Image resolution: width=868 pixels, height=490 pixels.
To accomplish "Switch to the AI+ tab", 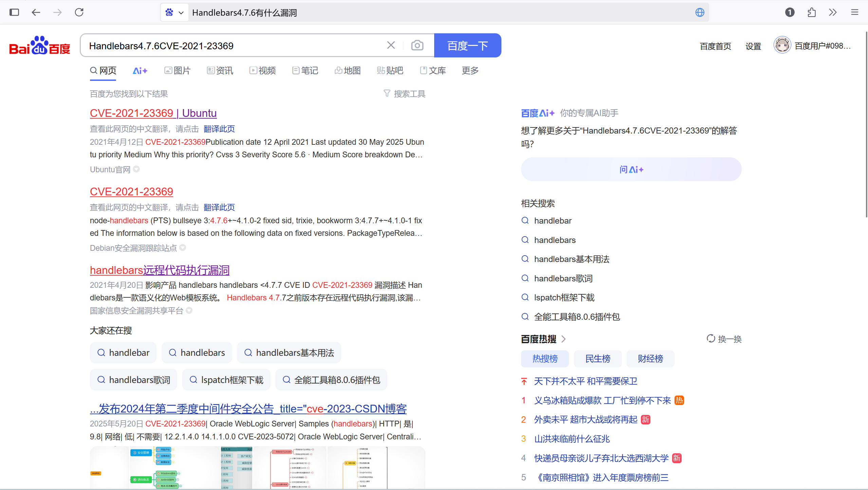I will tap(140, 71).
